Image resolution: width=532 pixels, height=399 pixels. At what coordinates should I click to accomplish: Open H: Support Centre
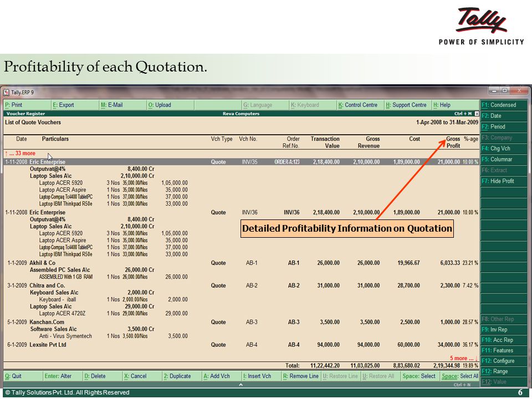click(408, 105)
